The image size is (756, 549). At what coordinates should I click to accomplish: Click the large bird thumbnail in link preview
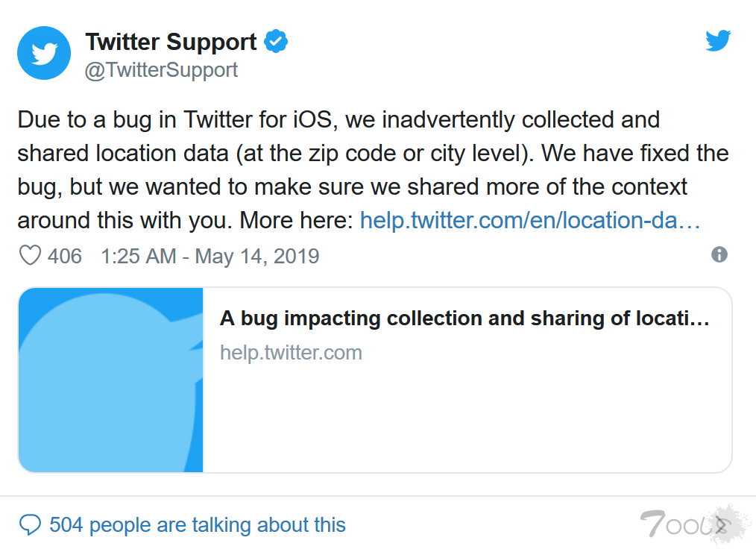point(110,379)
